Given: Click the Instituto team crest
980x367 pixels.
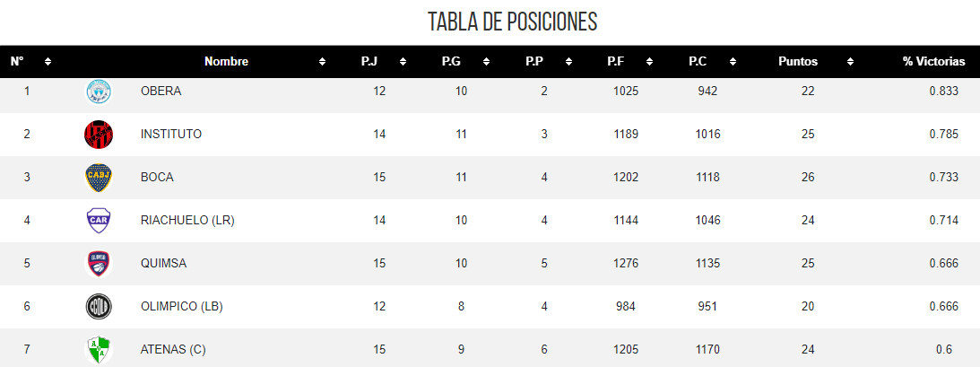Looking at the screenshot, I should coord(98,135).
